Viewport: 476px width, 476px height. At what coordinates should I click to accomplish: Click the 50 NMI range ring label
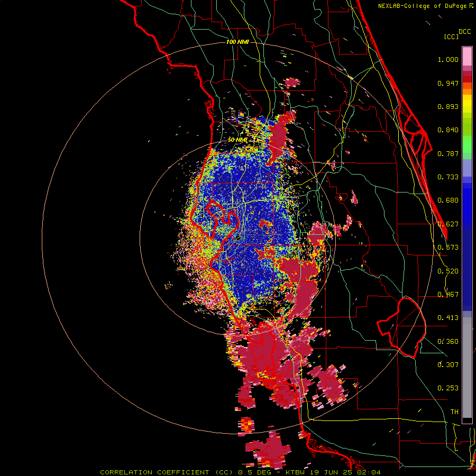[x=237, y=140]
